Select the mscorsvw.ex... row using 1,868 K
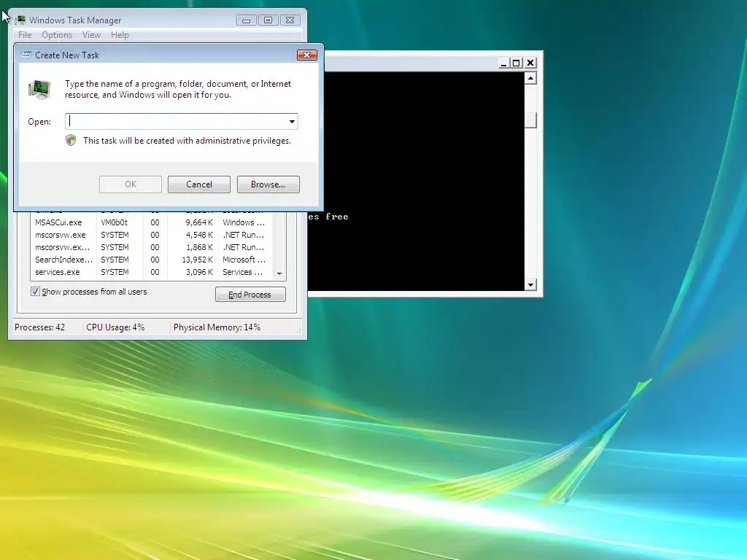747x560 pixels. pos(152,247)
